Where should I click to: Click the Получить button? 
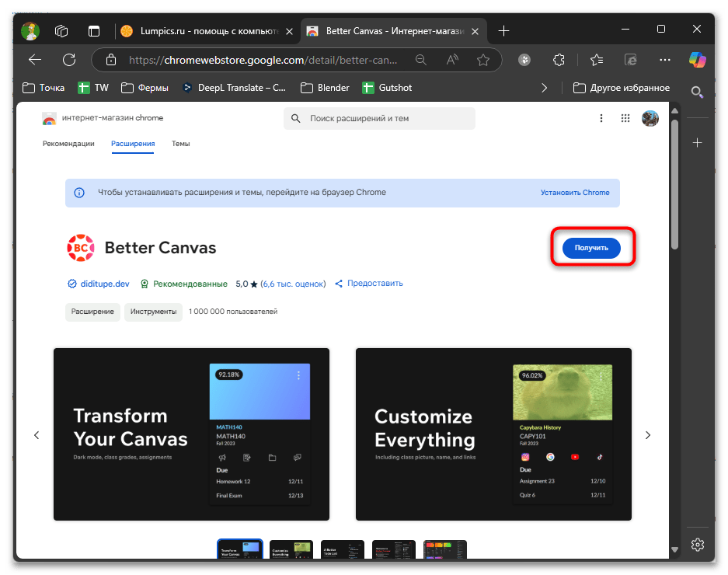pos(591,248)
